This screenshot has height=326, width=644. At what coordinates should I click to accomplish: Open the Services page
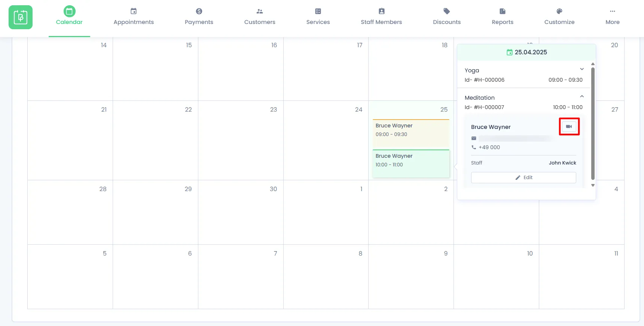318,16
